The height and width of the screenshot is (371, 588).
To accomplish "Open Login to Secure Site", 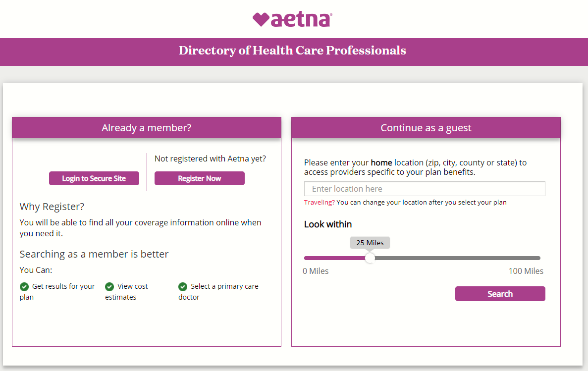I will tap(94, 178).
